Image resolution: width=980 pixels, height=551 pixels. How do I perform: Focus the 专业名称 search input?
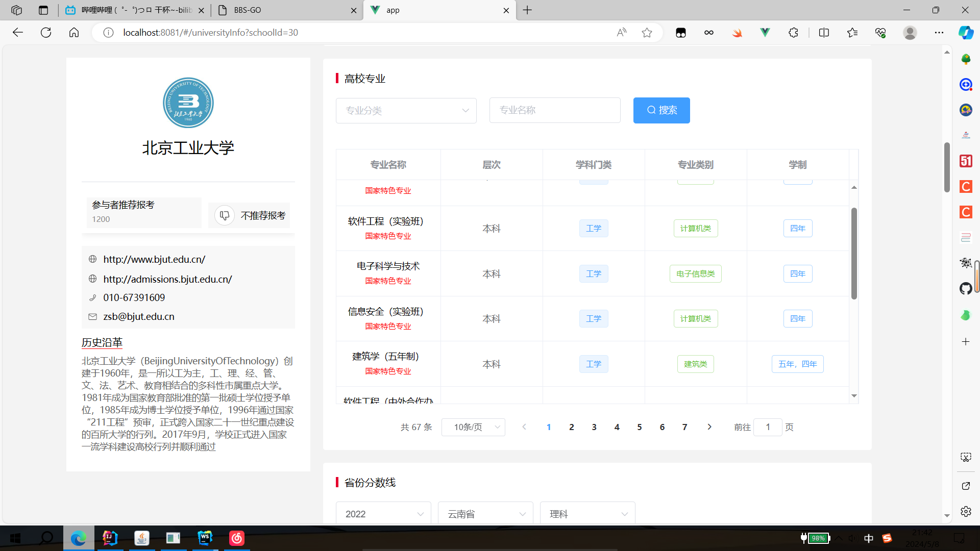point(555,110)
